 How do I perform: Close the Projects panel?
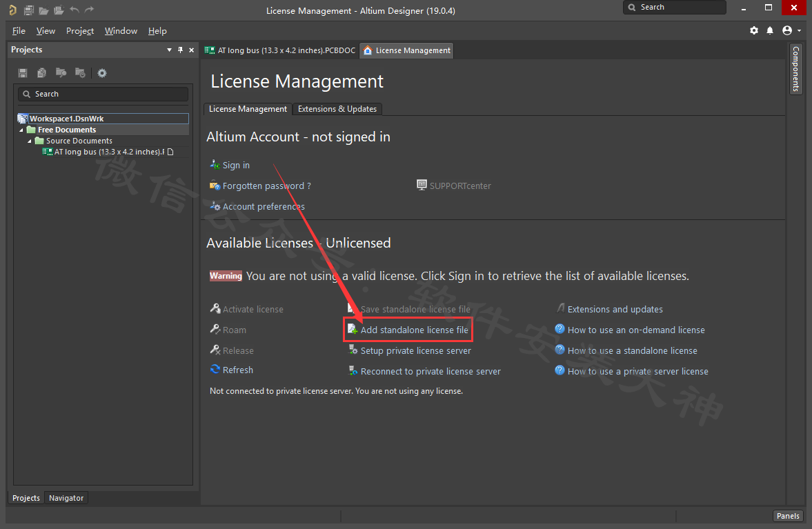click(192, 50)
